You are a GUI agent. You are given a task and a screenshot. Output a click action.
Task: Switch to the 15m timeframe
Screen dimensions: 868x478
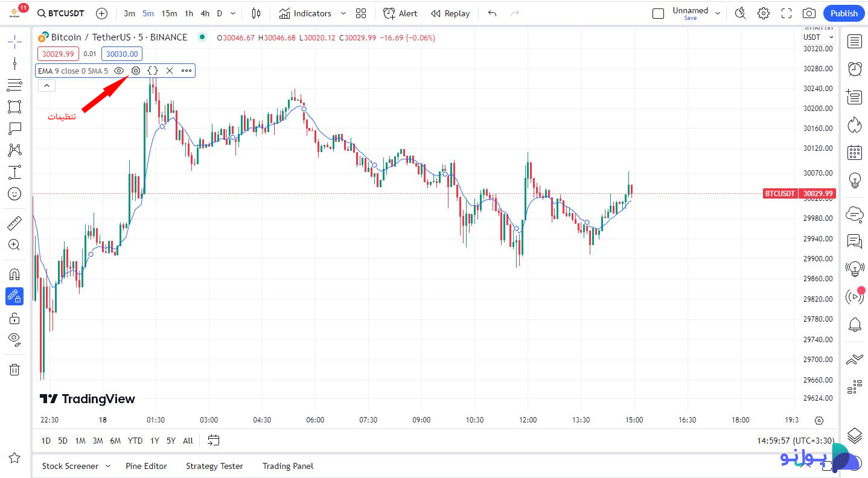(169, 13)
